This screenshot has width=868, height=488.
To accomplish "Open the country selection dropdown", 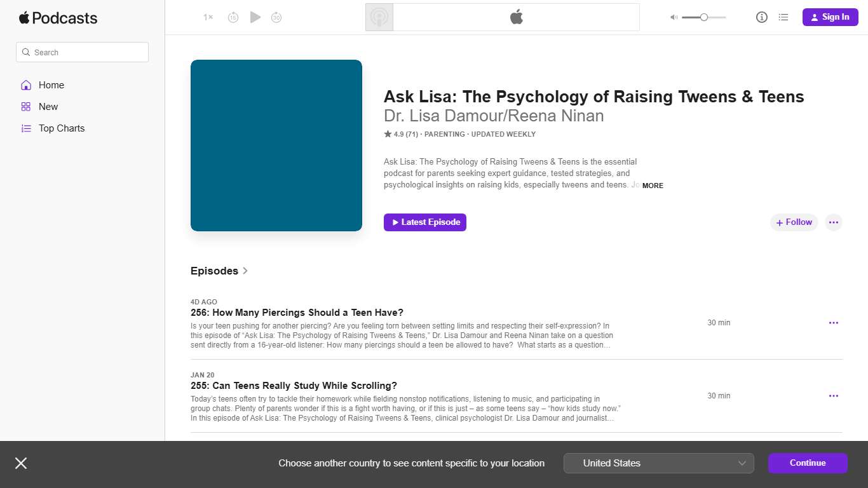I will tap(658, 463).
